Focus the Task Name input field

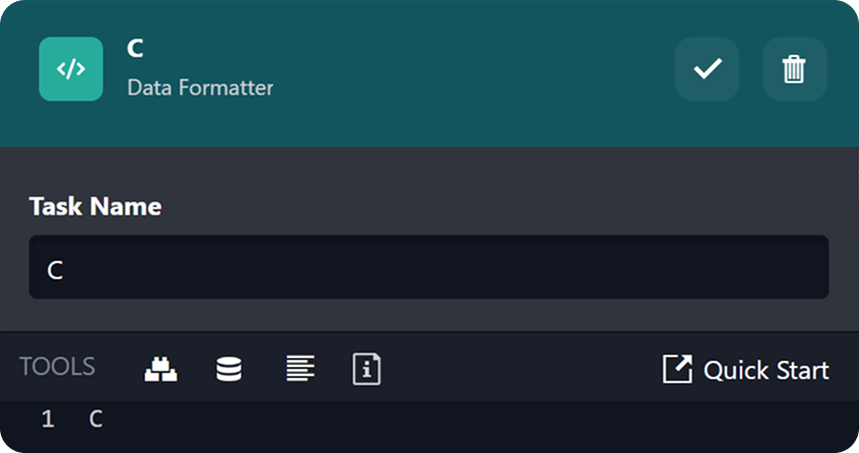[x=428, y=268]
